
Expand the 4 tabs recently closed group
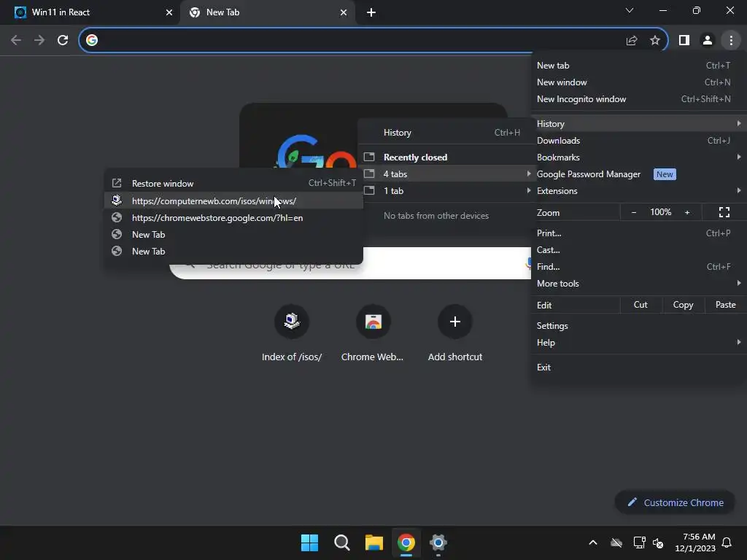point(447,174)
